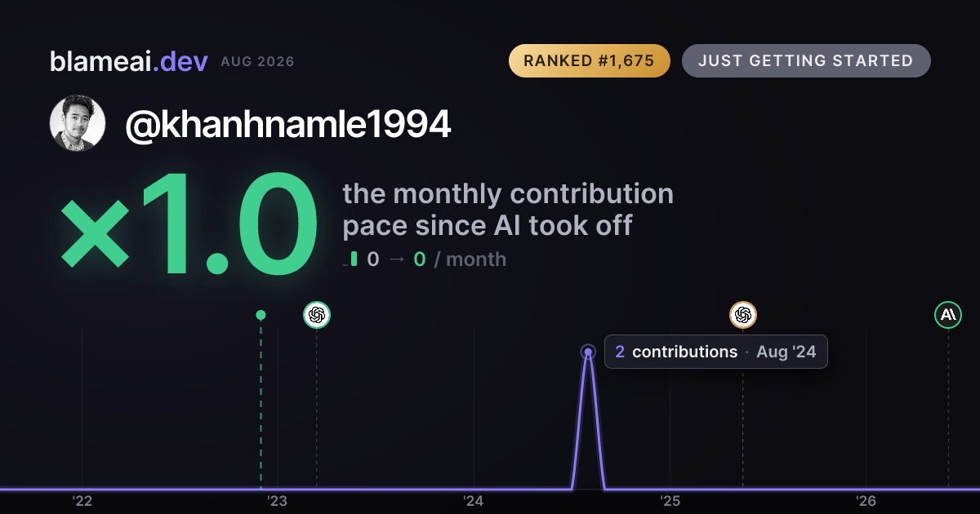Click the green OpenAI marker icon near '23

(317, 314)
